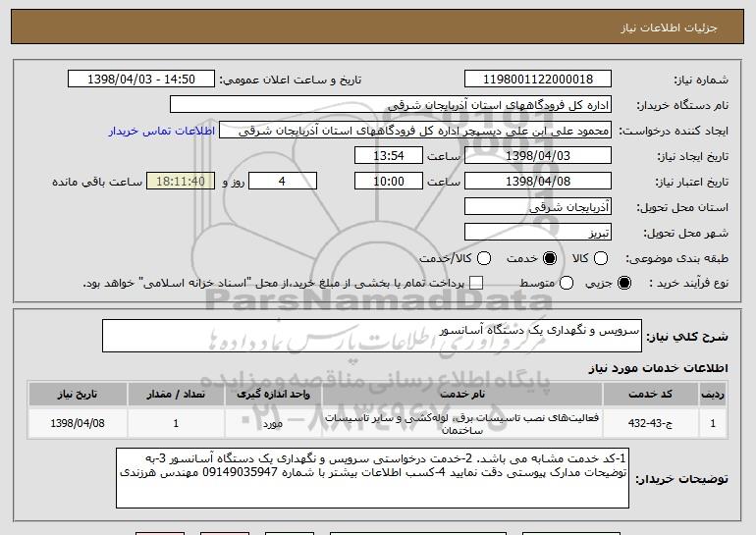Click the need date cell 1398/04/08 in table

point(78,423)
